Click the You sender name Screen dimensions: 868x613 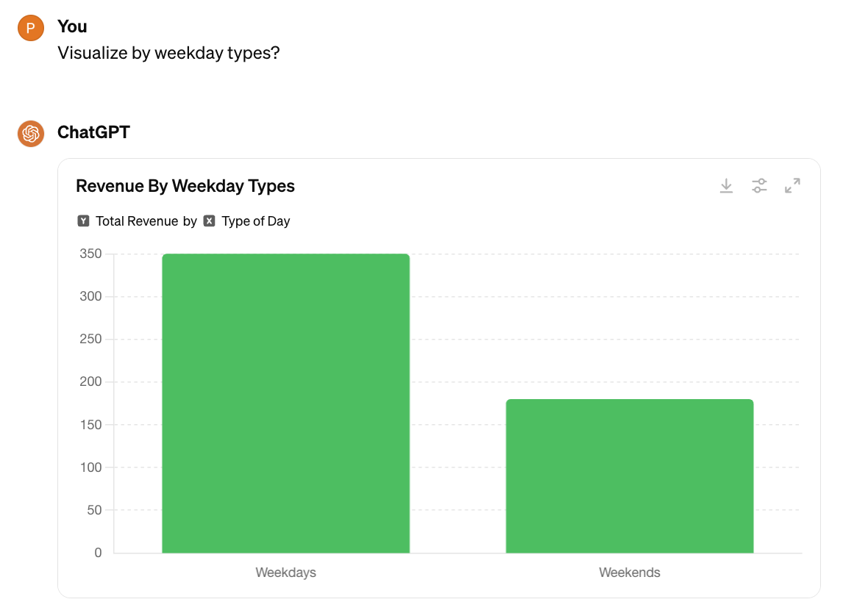click(72, 26)
